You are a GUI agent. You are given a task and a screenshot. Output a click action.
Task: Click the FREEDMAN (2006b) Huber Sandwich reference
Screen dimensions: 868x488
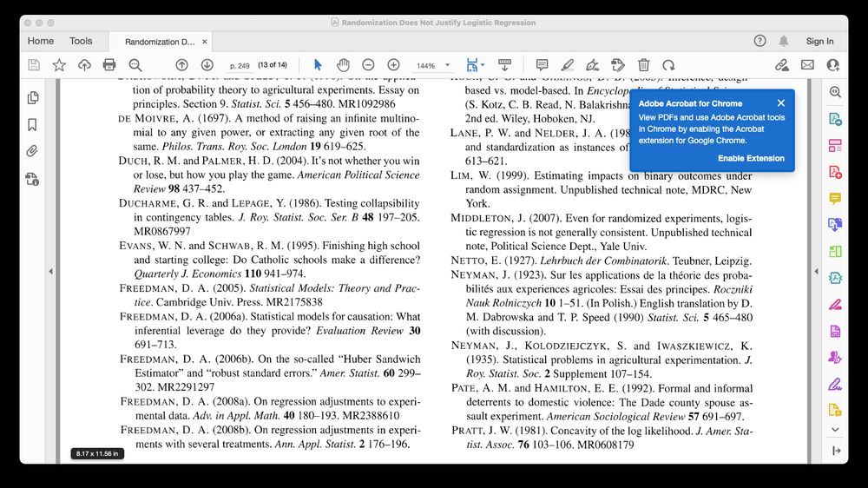point(270,373)
